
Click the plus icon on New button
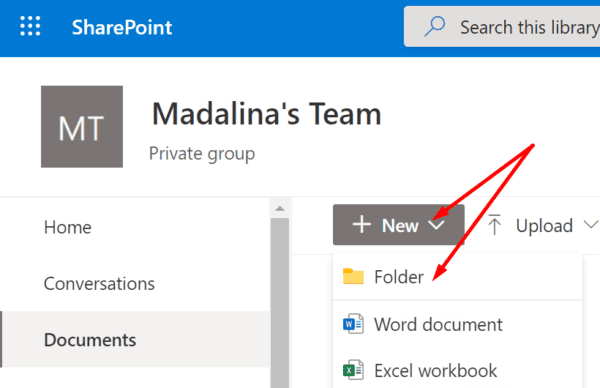tap(362, 224)
